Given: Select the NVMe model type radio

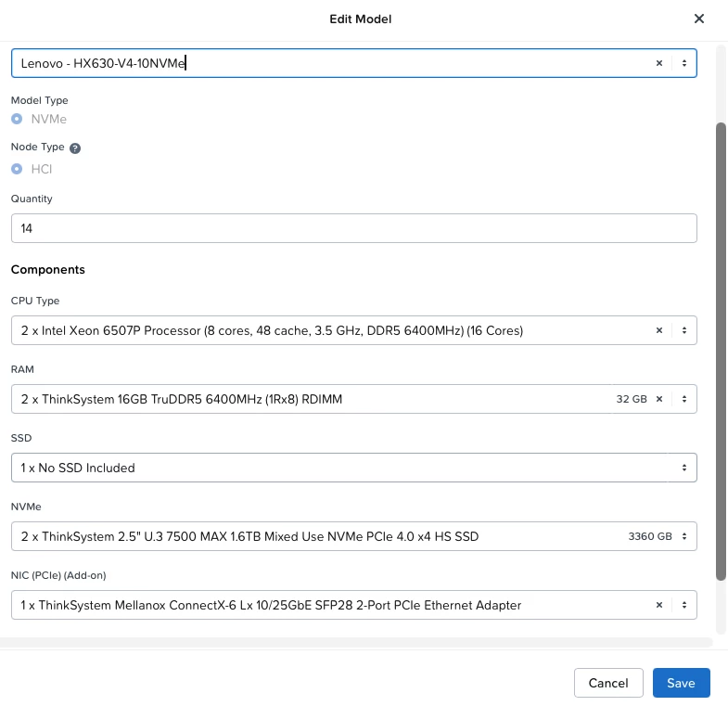Looking at the screenshot, I should (17, 119).
